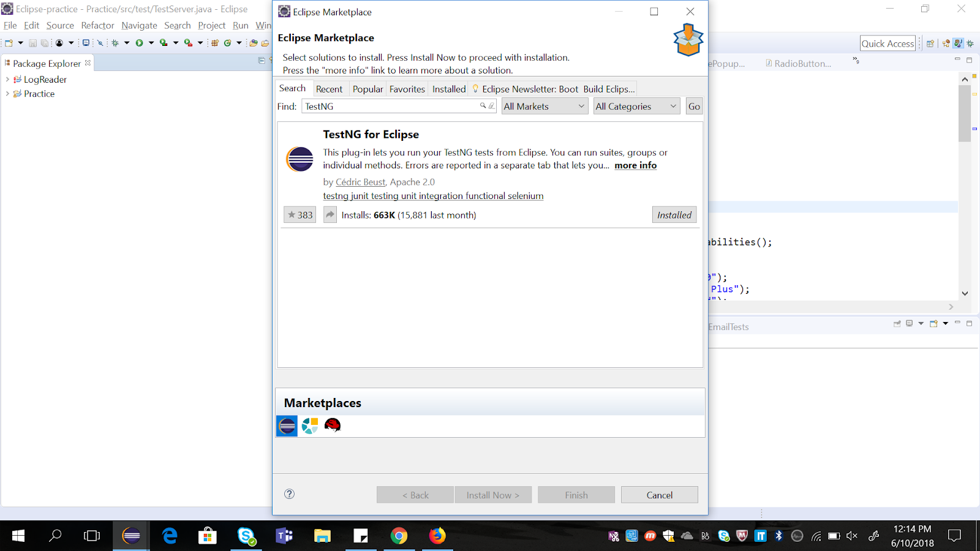
Task: Click the Coverage run icon in Eclipse toolbar
Action: pos(164,43)
